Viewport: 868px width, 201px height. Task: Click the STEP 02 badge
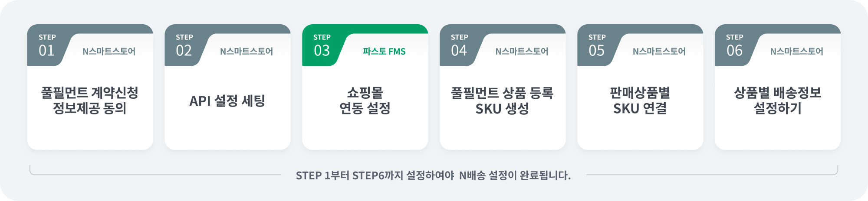[x=184, y=45]
